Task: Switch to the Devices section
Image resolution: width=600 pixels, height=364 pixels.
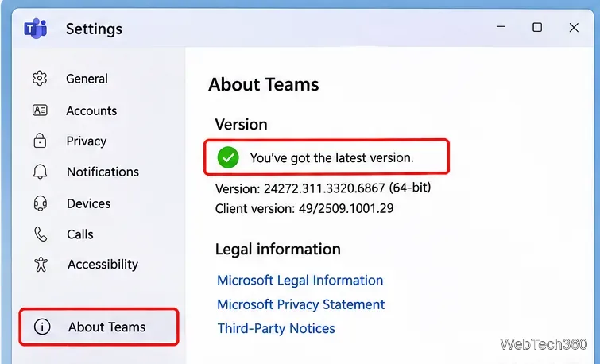Action: [88, 203]
